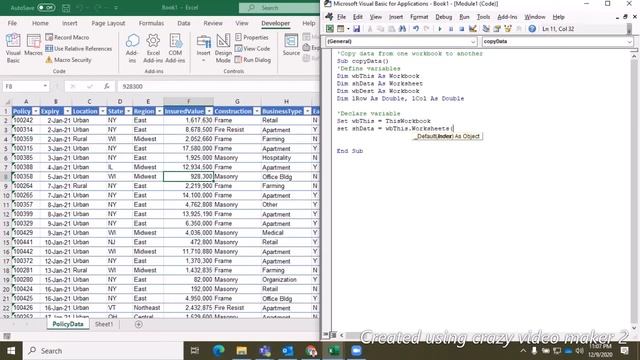Click the Find binoculars icon in VBA toolbar

pos(402,29)
